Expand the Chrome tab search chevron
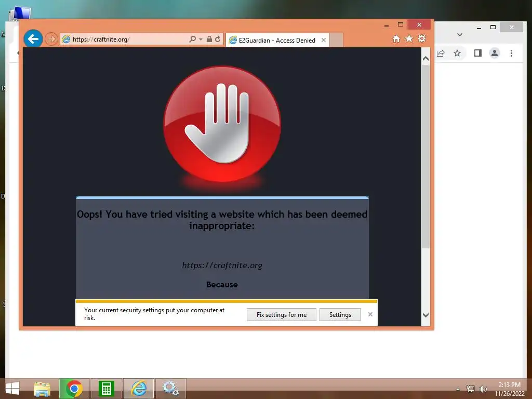 tap(460, 35)
